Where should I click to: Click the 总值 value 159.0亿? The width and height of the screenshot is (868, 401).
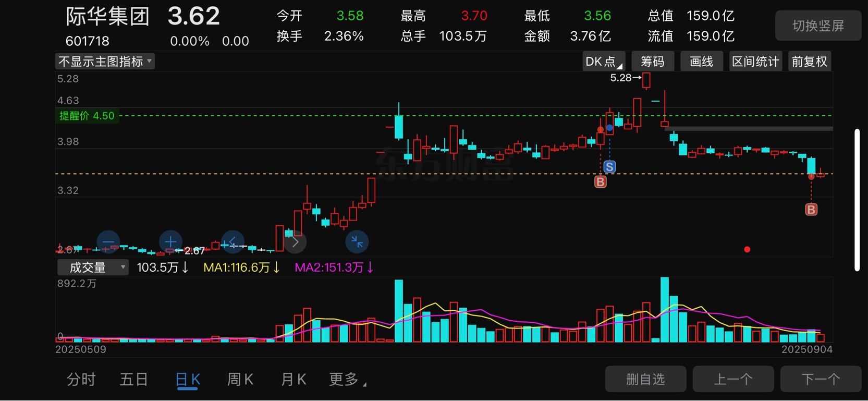(711, 16)
